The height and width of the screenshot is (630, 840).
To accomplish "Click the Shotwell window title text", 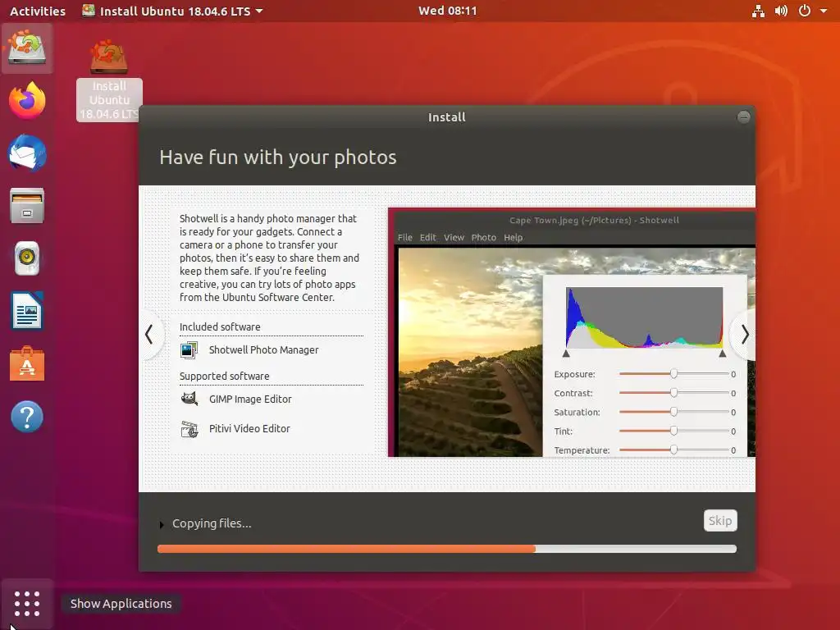I will (594, 220).
